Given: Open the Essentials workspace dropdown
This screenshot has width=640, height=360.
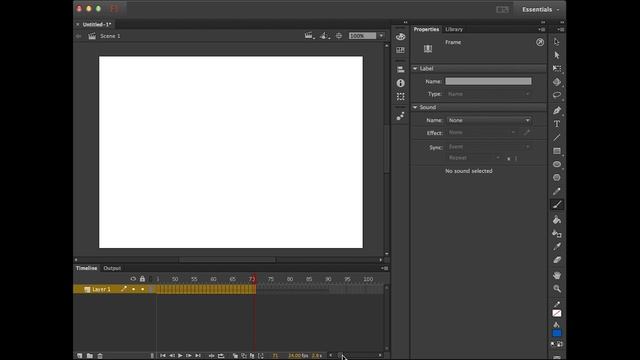Looking at the screenshot, I should click(x=540, y=9).
